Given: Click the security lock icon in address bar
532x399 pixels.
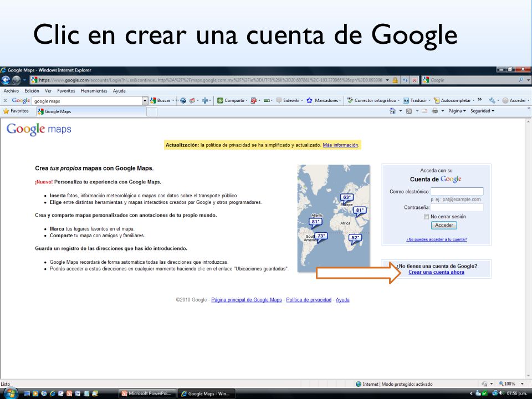Looking at the screenshot, I should (x=395, y=80).
